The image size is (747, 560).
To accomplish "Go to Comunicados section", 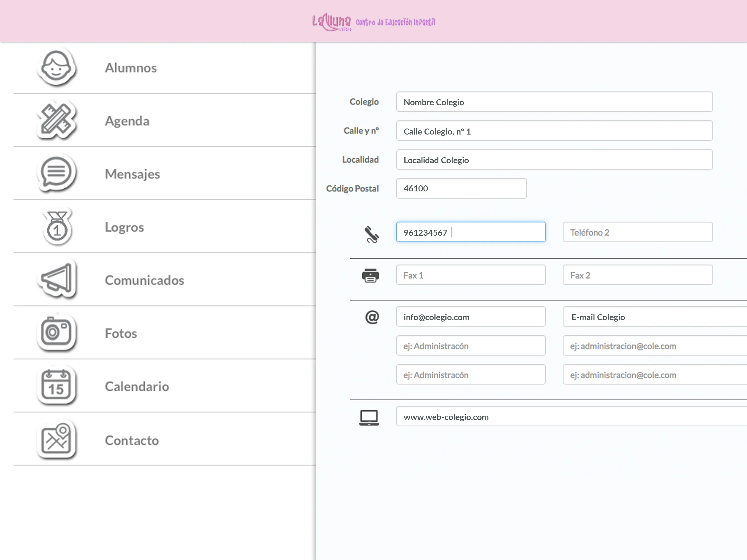I will pos(165,280).
